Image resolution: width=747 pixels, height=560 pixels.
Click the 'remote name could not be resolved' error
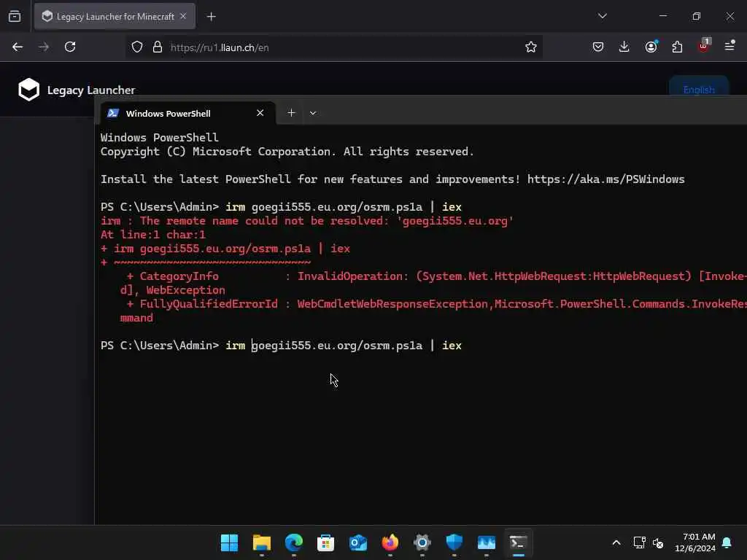(307, 221)
